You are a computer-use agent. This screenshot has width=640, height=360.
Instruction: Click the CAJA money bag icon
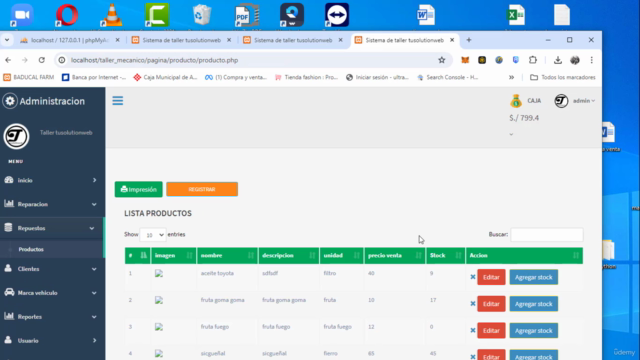point(516,101)
